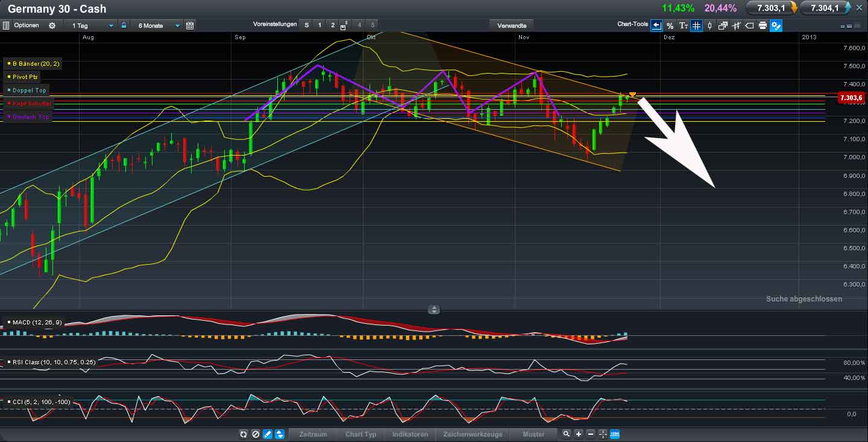Toggle the lock icon beside the timeframe
The width and height of the screenshot is (868, 442).
pos(124,25)
